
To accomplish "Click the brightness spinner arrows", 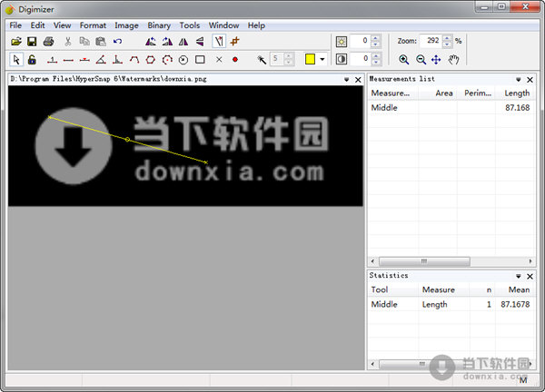I will click(x=375, y=41).
